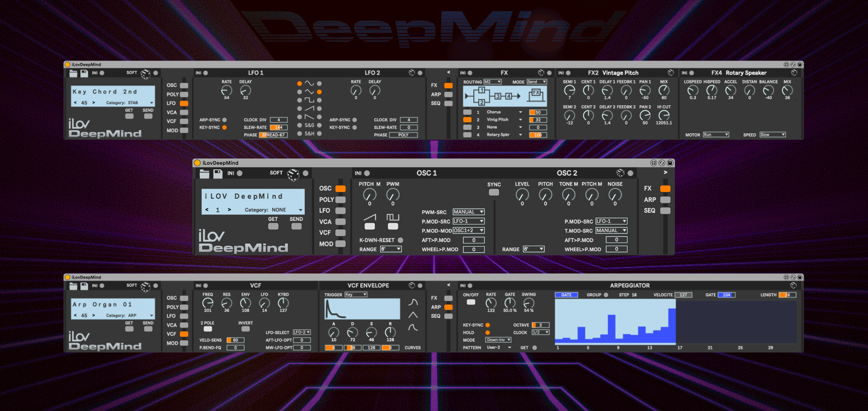Select second VCF envelope curve shape icon

click(x=413, y=315)
